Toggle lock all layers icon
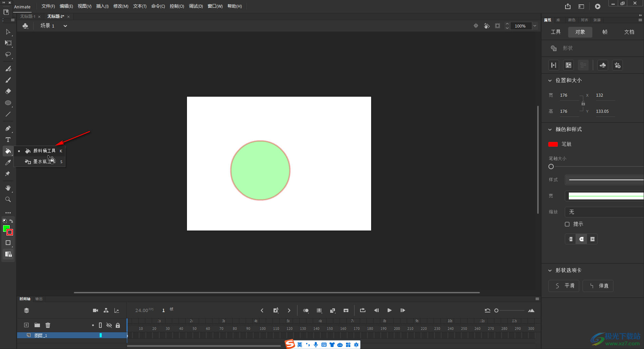 point(118,325)
